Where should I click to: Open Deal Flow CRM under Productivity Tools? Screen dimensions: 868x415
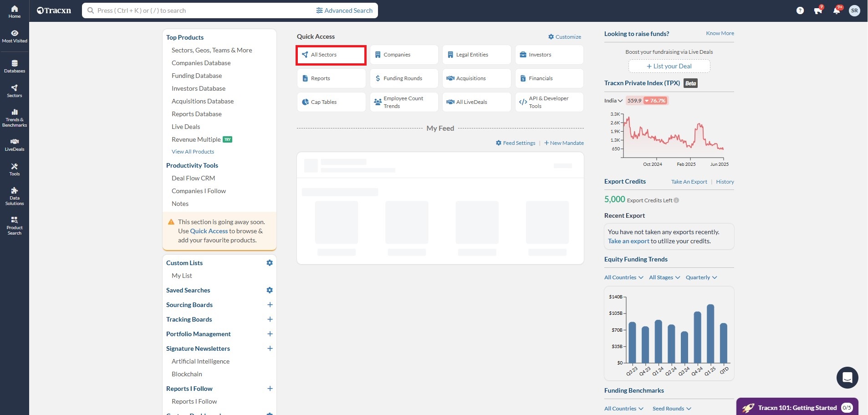tap(193, 178)
